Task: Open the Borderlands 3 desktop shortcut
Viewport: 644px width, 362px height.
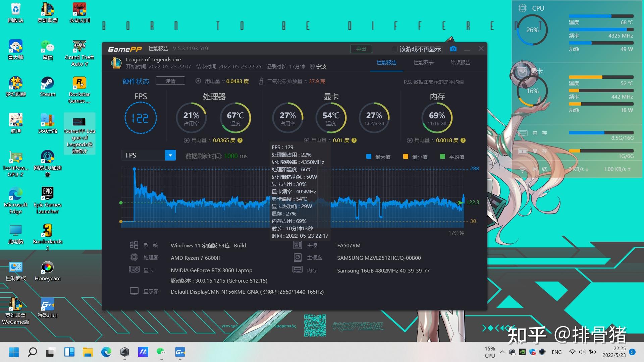Action: tap(48, 237)
